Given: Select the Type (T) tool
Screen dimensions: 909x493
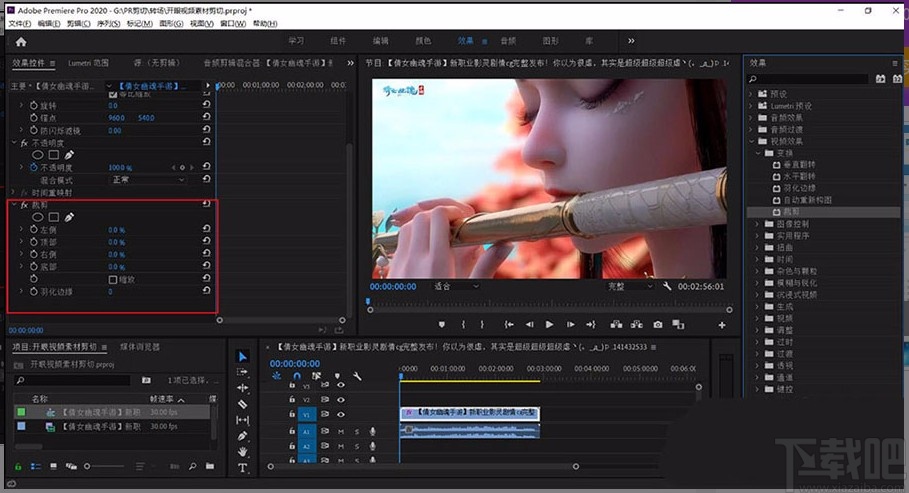Looking at the screenshot, I should click(243, 467).
